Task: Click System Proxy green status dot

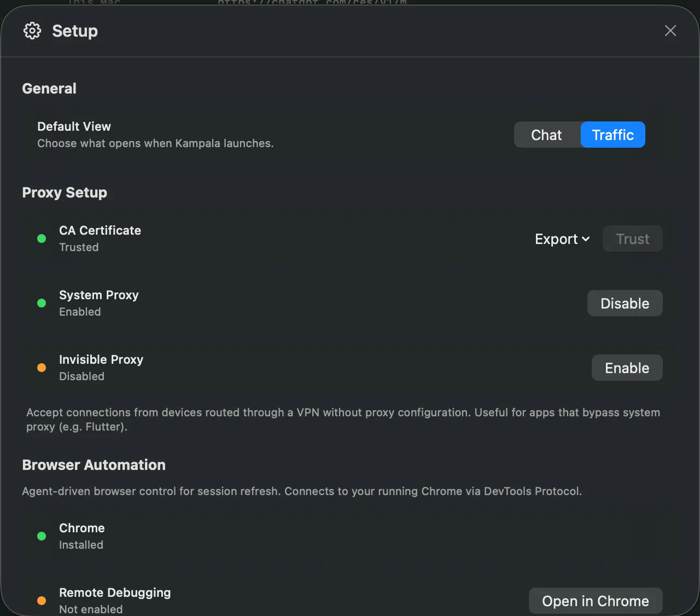Action: point(42,303)
